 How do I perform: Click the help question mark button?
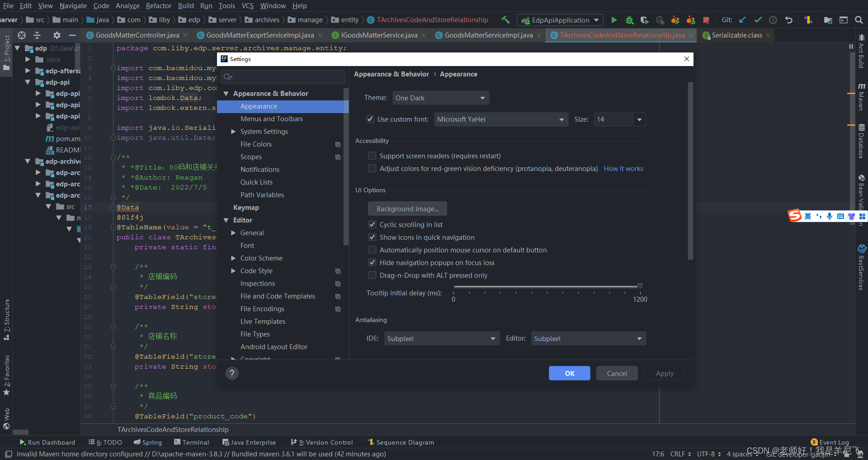tap(232, 373)
